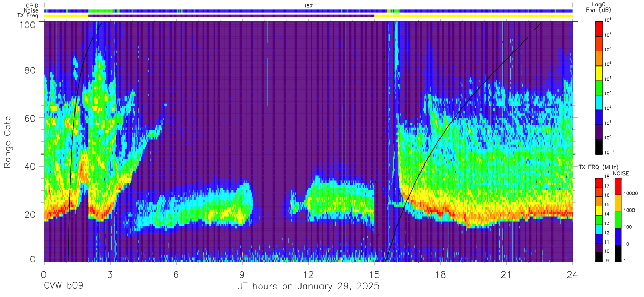Click the yellow TX Freq strip segment after hour 15

[474, 16]
